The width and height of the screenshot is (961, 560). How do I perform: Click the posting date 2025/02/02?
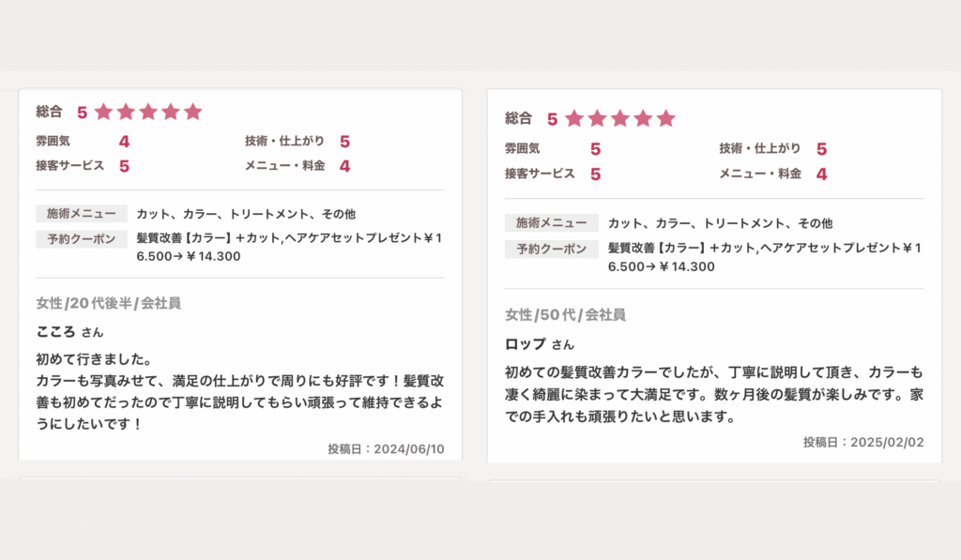click(x=863, y=442)
